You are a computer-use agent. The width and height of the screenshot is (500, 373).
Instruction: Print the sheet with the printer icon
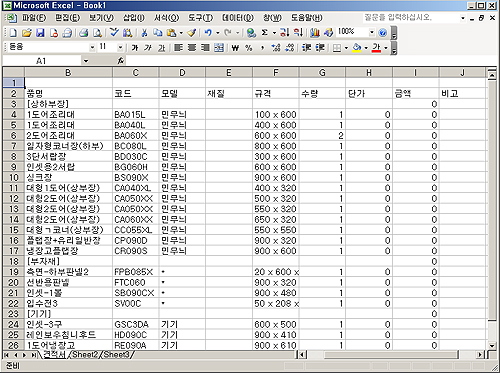pyautogui.click(x=84, y=32)
